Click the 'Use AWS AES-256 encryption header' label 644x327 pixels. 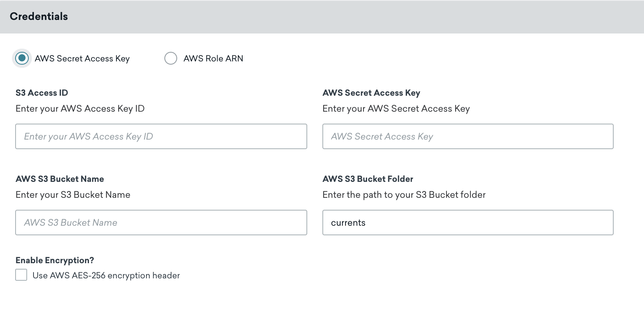pyautogui.click(x=106, y=276)
